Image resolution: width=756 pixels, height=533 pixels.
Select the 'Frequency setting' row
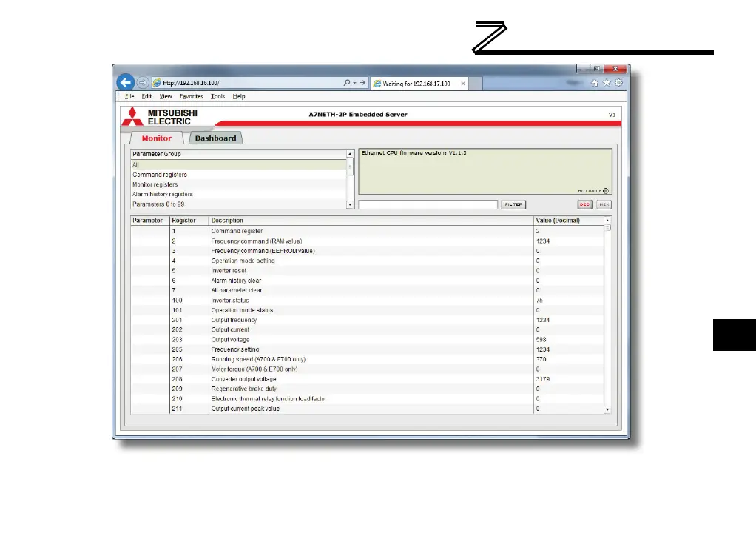click(x=368, y=349)
